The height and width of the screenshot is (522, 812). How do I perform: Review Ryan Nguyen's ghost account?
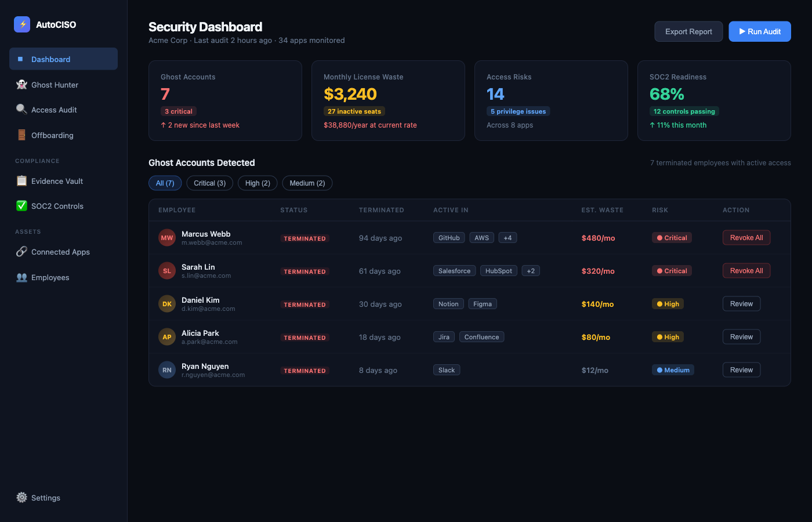coord(741,370)
